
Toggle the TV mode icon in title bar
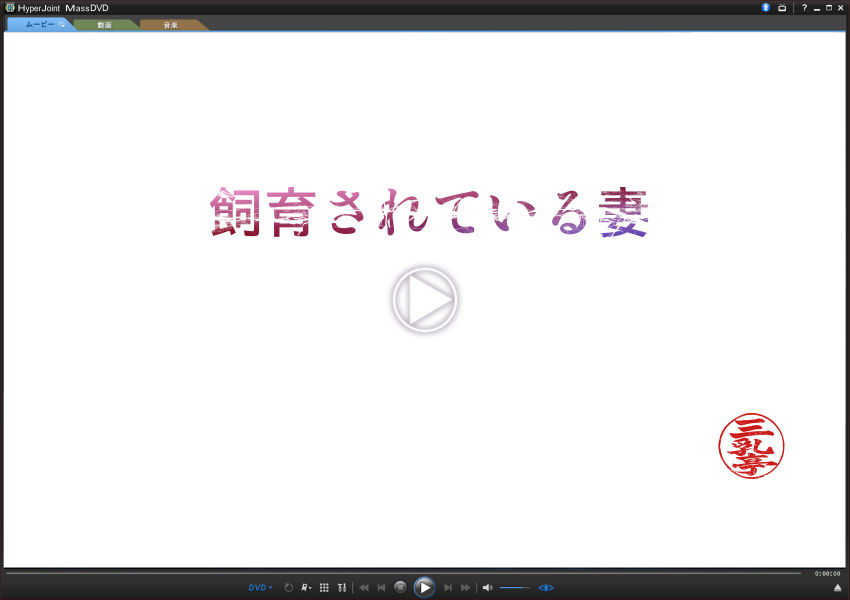[782, 8]
